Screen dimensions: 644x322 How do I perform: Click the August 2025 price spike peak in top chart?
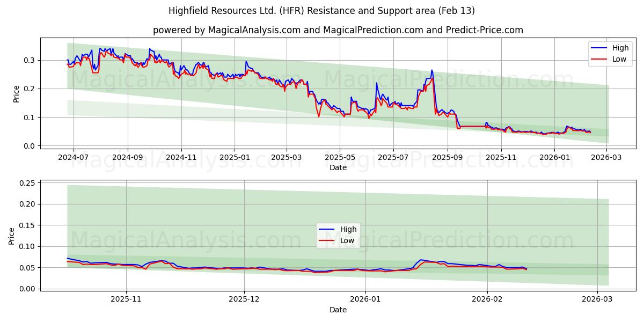click(x=431, y=70)
